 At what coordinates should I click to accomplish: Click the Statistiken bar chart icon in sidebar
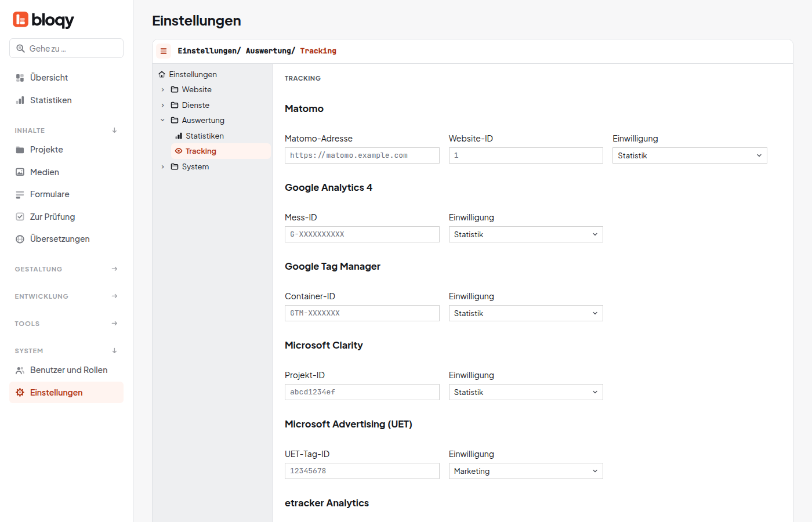pos(20,100)
